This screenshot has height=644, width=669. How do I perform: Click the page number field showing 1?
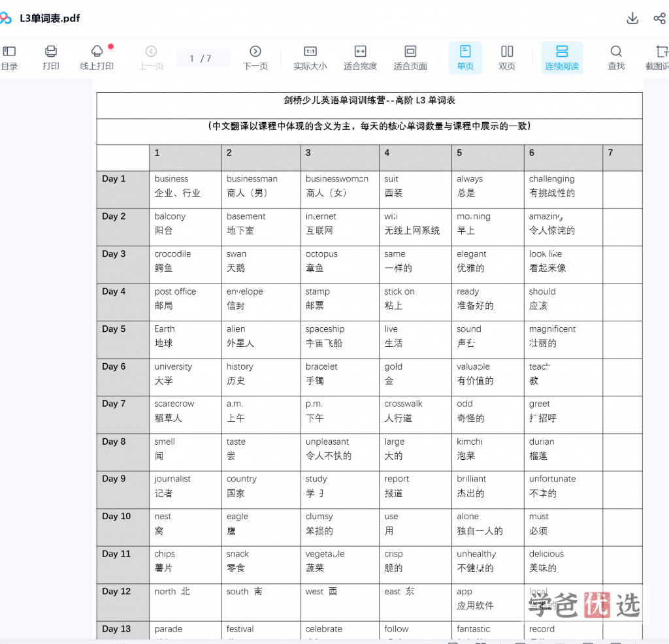[203, 58]
